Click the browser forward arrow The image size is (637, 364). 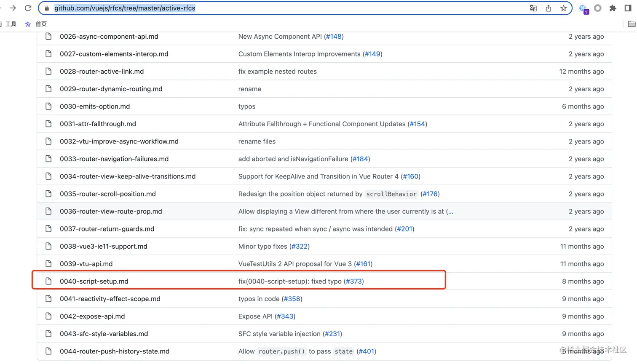coord(13,8)
